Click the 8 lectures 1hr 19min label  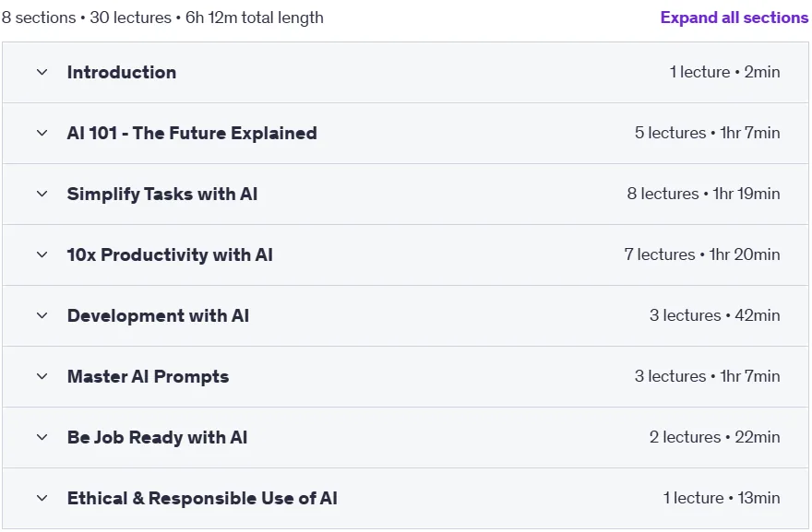[x=703, y=194]
